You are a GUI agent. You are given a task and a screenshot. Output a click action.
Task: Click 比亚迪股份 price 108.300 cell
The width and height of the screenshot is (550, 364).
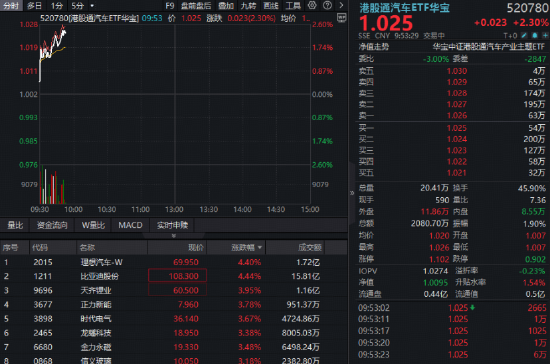coord(177,276)
